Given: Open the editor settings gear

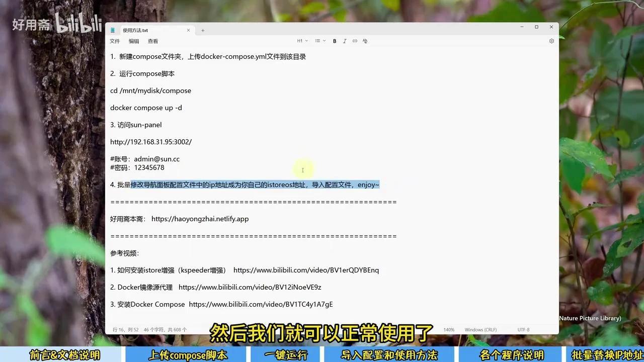Looking at the screenshot, I should click(551, 41).
